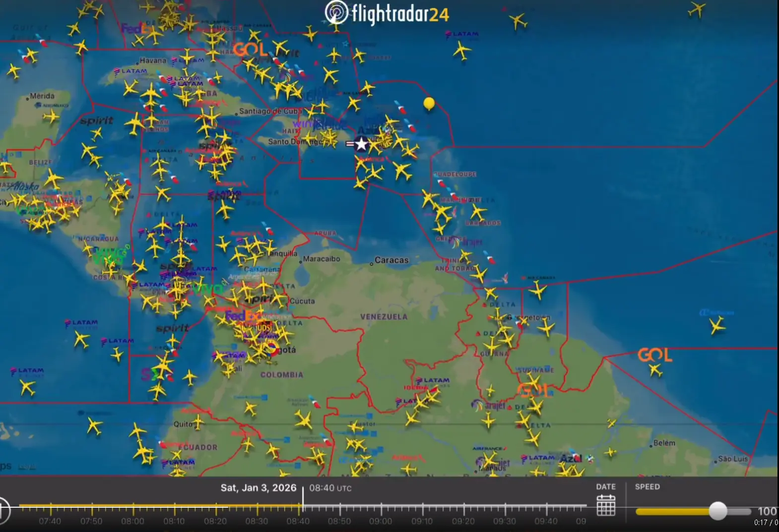Select the aircraft next to the Quito label
779x532 pixels.
coord(197,422)
